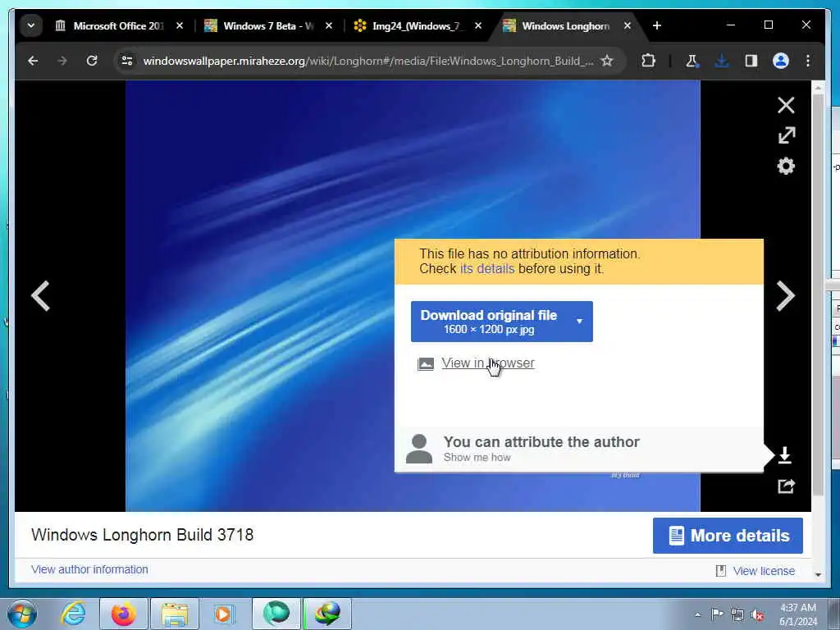Go back with the browser back arrow

[33, 61]
